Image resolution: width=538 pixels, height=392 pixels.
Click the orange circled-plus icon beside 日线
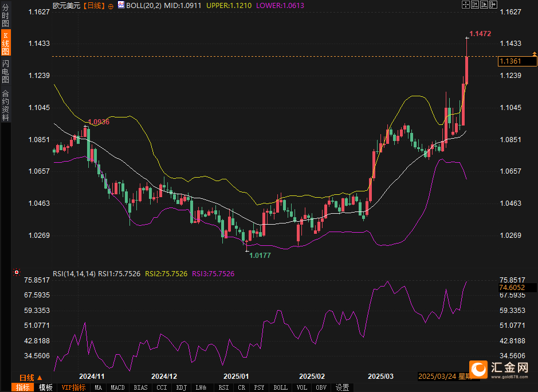click(x=111, y=6)
